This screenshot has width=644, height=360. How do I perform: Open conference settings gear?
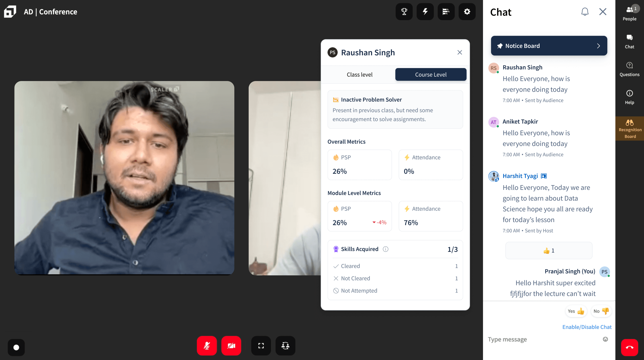pos(467,12)
